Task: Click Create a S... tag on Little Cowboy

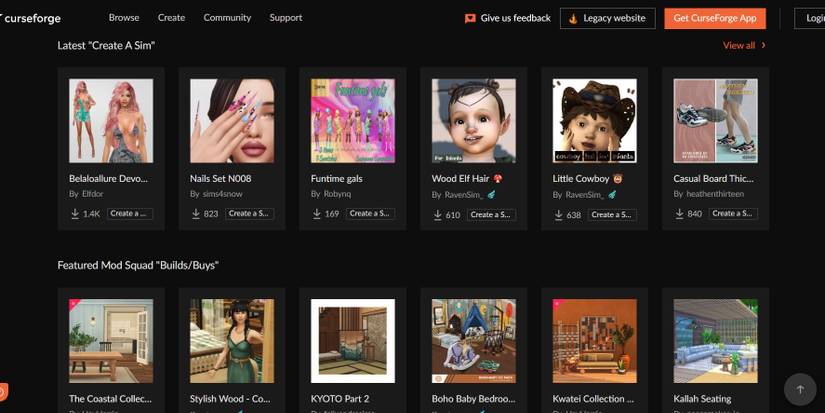Action: [612, 214]
